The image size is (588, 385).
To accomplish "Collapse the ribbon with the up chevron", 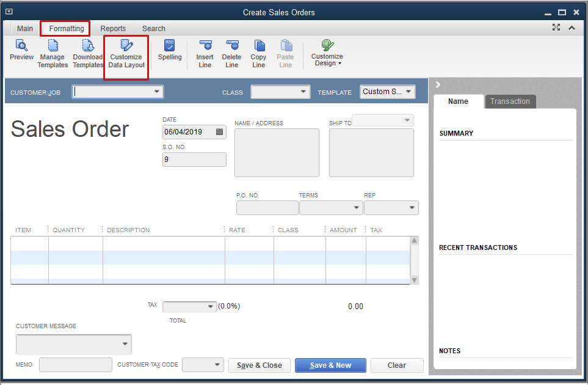I will coord(572,28).
